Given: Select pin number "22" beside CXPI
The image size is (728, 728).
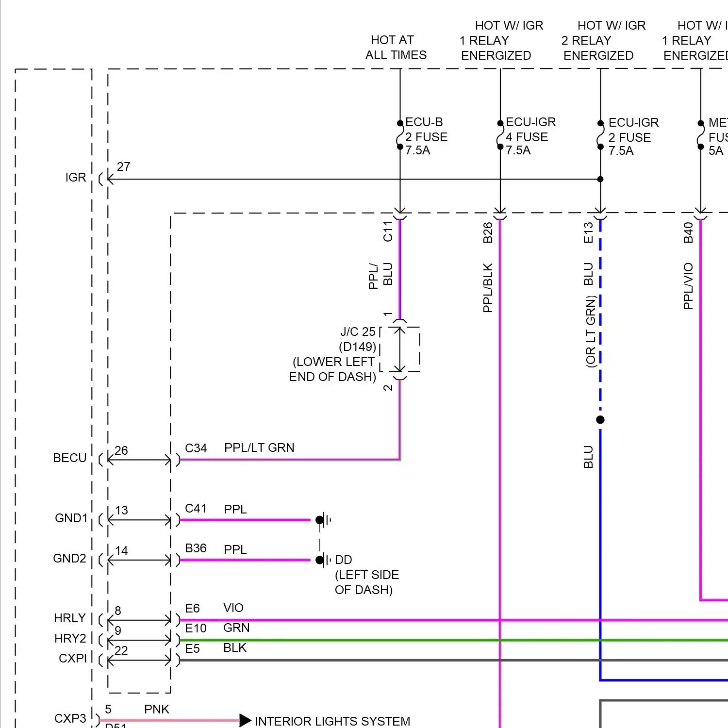Looking at the screenshot, I should point(121,651).
